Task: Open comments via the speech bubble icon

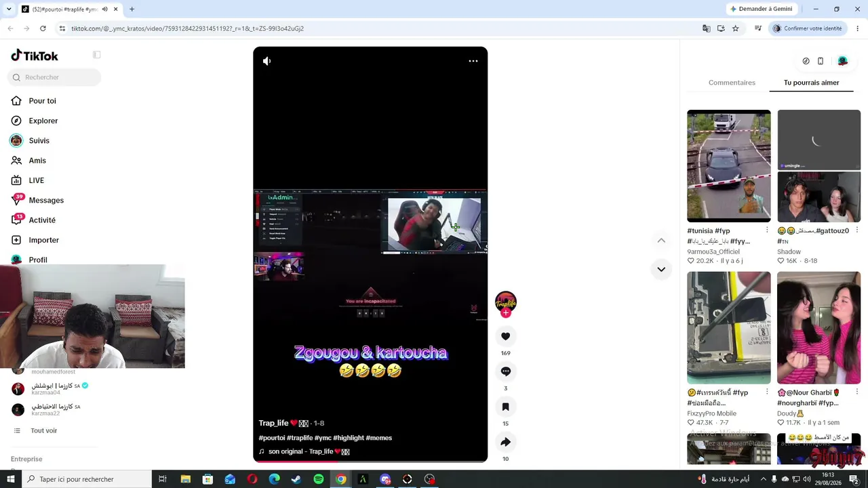Action: point(505,371)
